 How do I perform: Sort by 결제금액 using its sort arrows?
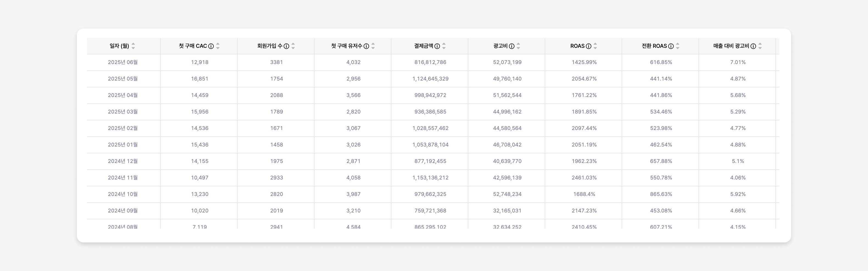[444, 46]
